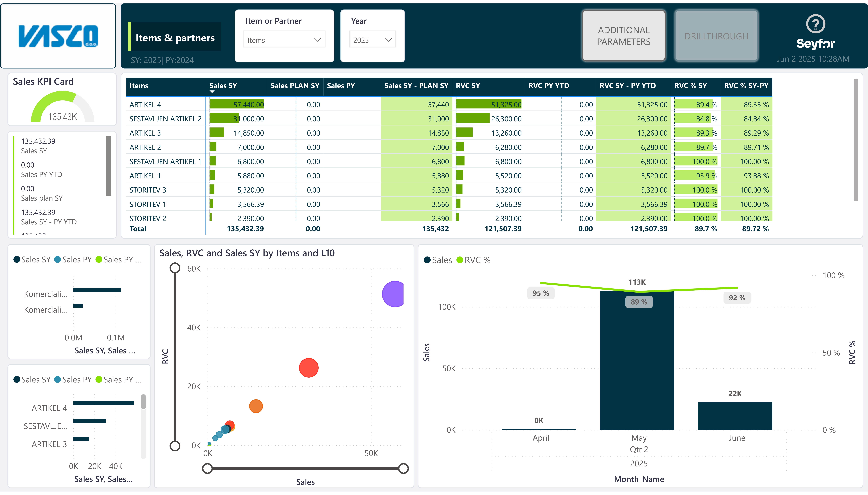The image size is (868, 495).
Task: Click the RVC % legend item
Action: pos(474,260)
